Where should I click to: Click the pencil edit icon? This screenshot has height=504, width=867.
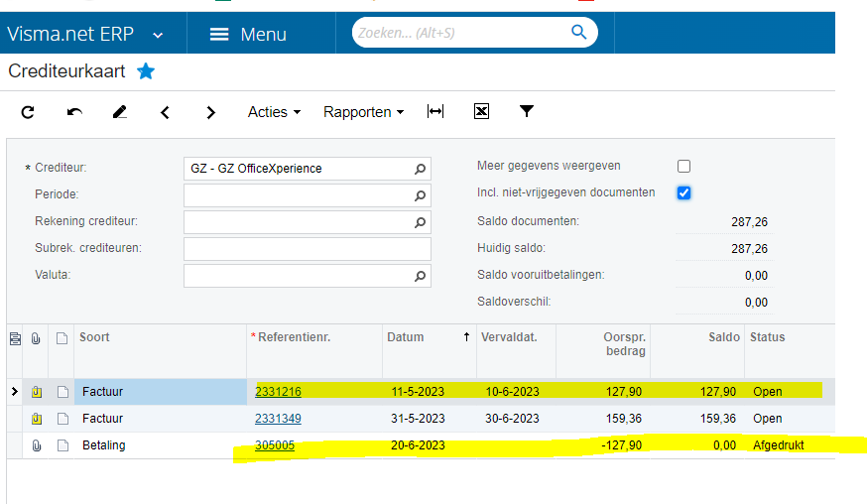click(x=119, y=112)
